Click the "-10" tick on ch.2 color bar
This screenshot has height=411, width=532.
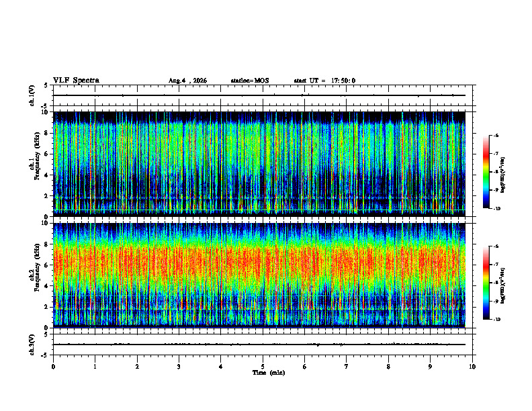(496, 320)
